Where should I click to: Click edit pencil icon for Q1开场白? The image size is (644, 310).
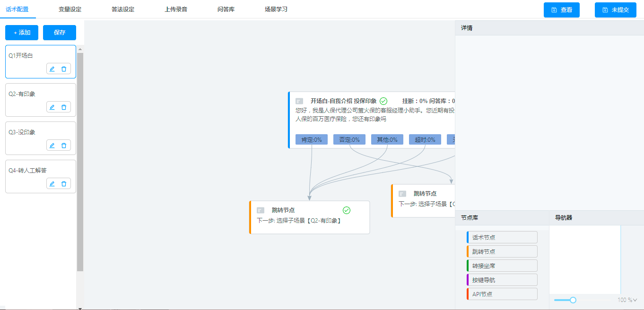tap(52, 69)
